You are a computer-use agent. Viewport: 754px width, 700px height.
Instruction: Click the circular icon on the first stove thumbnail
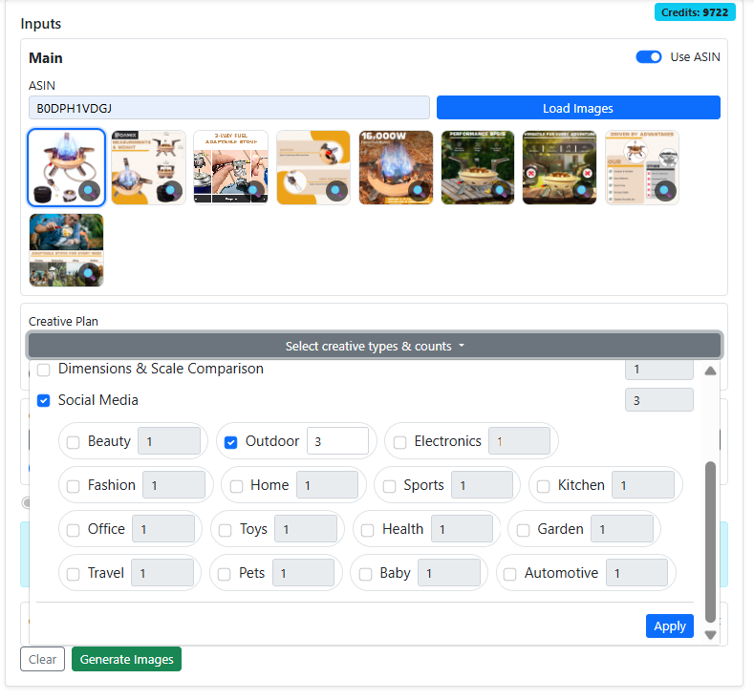tap(89, 190)
